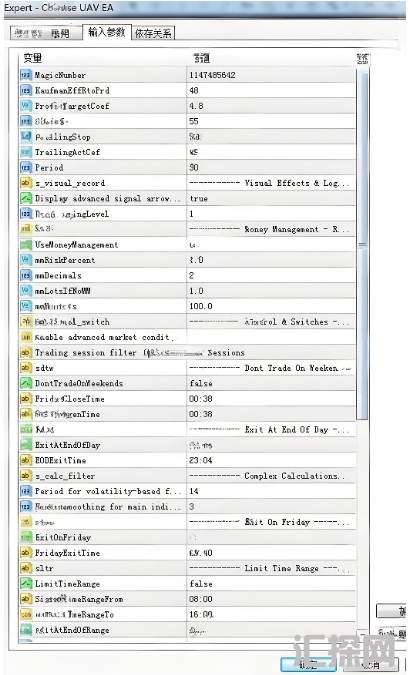The height and width of the screenshot is (675, 415).
Task: Click the KaufmanEffRtoPrd variable icon
Action: pyautogui.click(x=26, y=90)
